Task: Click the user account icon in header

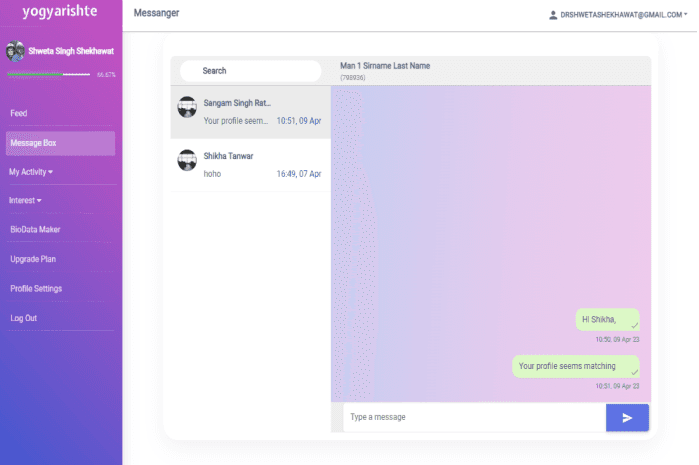Action: 553,15
